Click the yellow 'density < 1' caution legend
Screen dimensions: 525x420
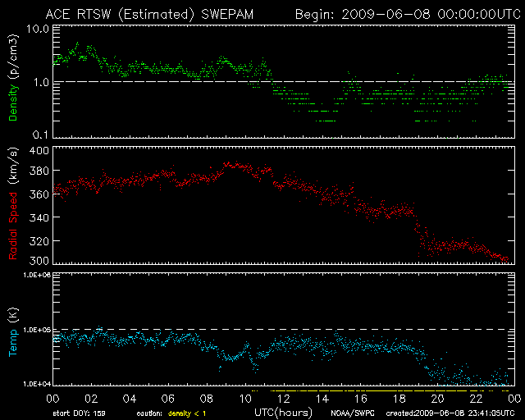pyautogui.click(x=187, y=413)
